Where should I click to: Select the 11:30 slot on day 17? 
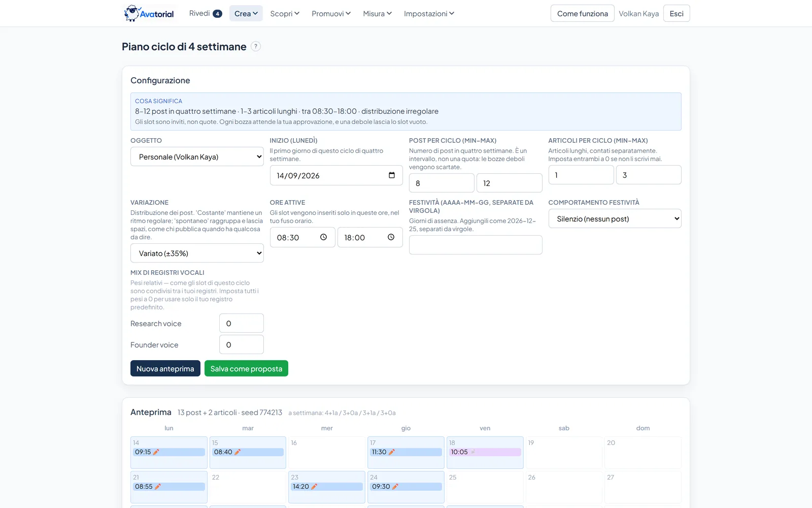coord(406,452)
